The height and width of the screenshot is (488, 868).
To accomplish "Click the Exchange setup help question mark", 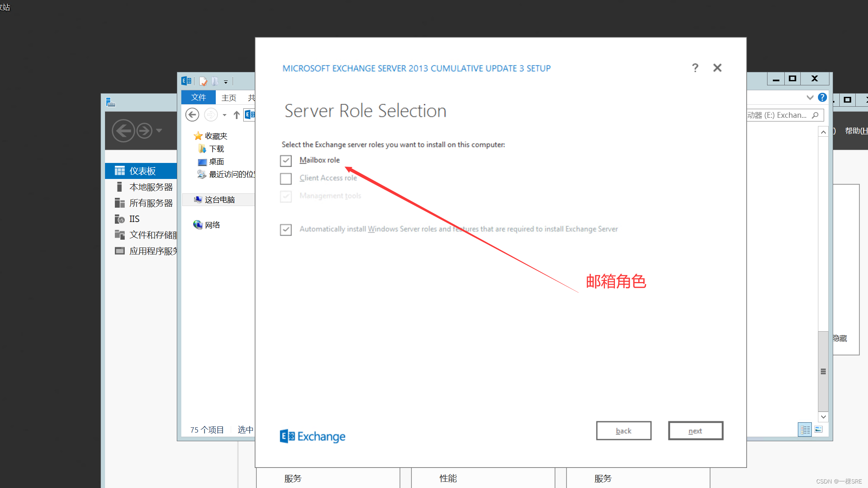I will tap(695, 68).
